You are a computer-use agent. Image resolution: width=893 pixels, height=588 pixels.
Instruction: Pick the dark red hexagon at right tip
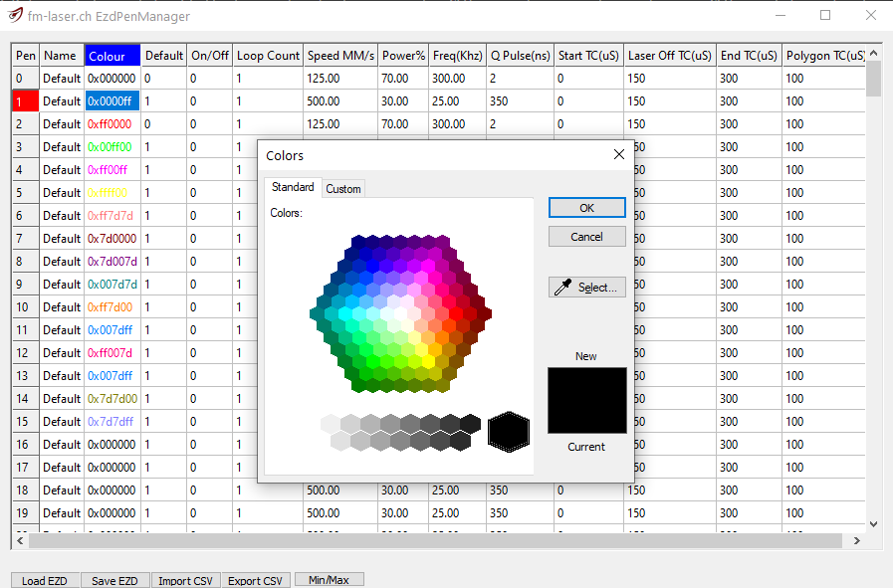[x=484, y=313]
